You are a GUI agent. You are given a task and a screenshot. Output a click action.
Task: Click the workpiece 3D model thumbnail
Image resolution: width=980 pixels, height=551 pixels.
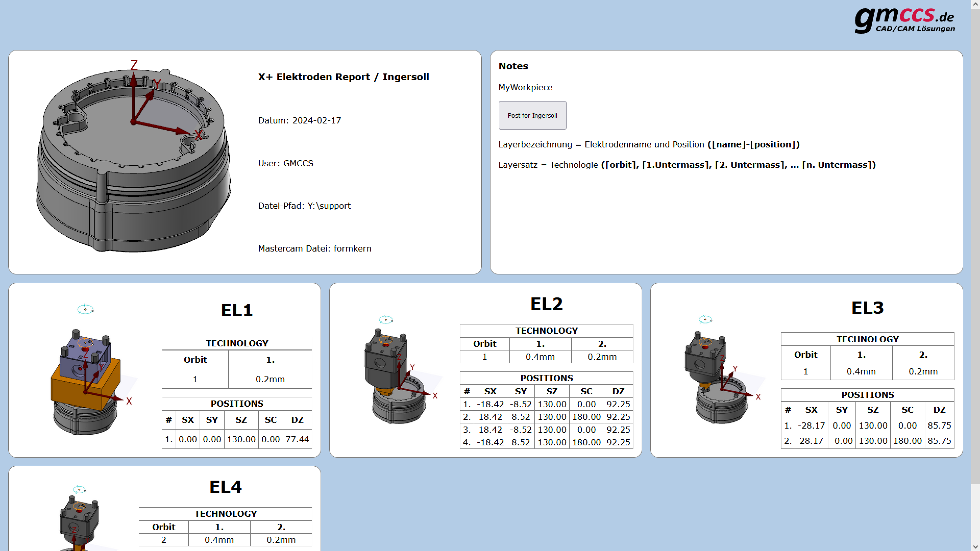click(x=133, y=160)
